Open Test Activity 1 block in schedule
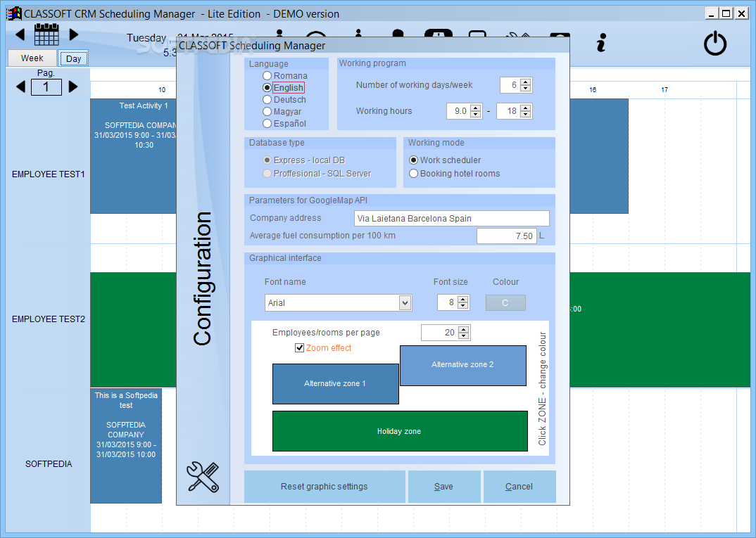756x538 pixels. point(134,156)
